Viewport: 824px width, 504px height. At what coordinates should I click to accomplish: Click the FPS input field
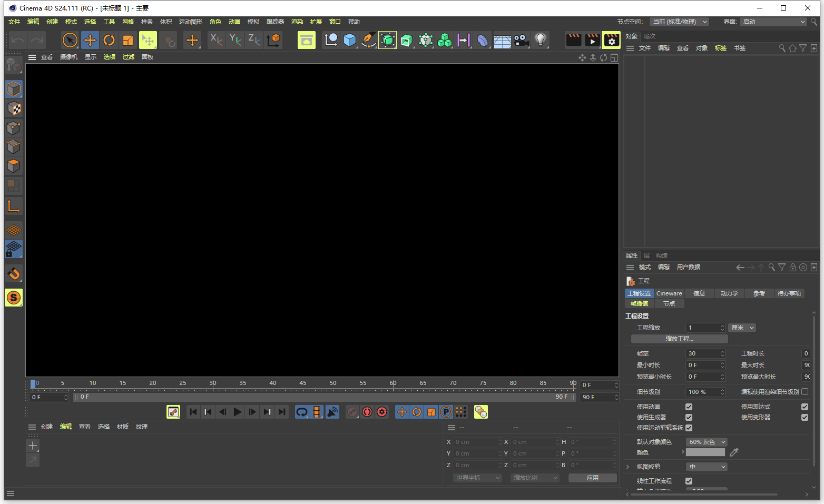(x=705, y=353)
